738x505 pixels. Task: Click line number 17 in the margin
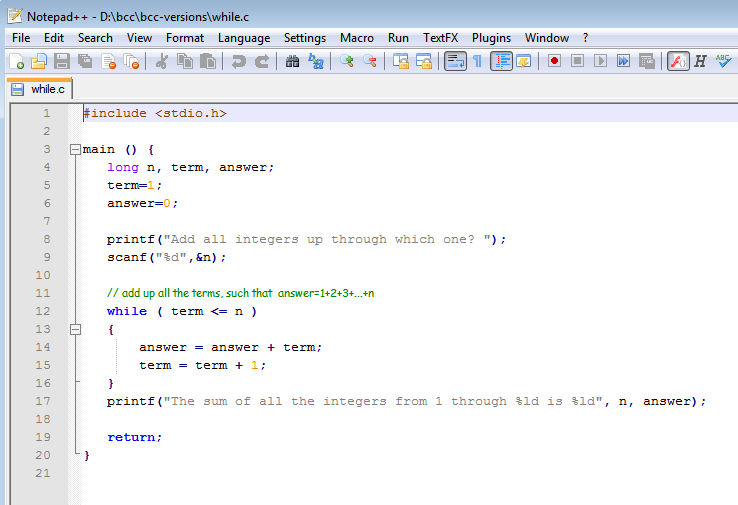[43, 401]
